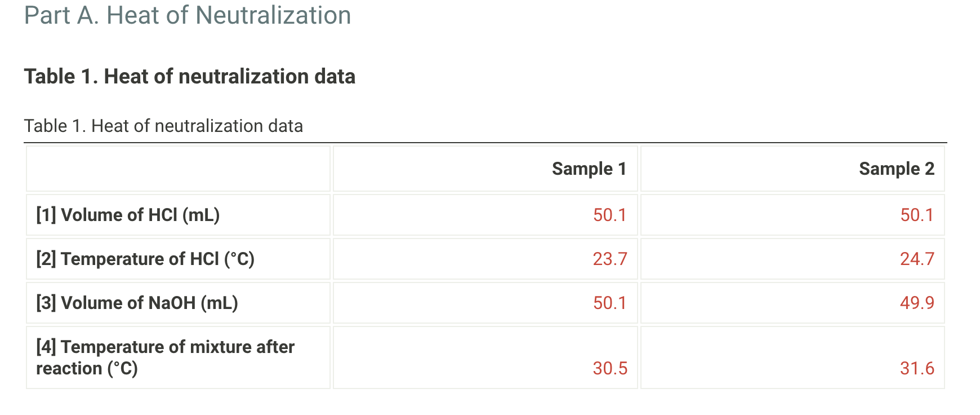Click the empty top-left table header cell
980x415 pixels.
point(178,169)
